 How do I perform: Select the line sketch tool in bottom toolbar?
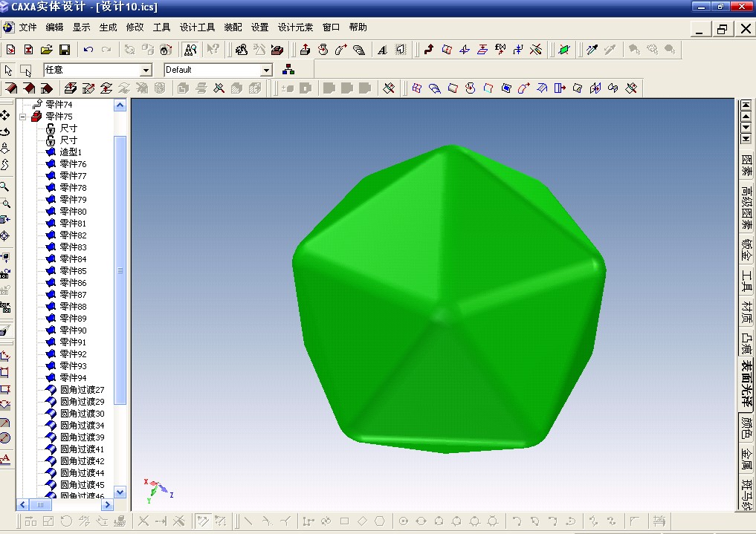pos(248,521)
